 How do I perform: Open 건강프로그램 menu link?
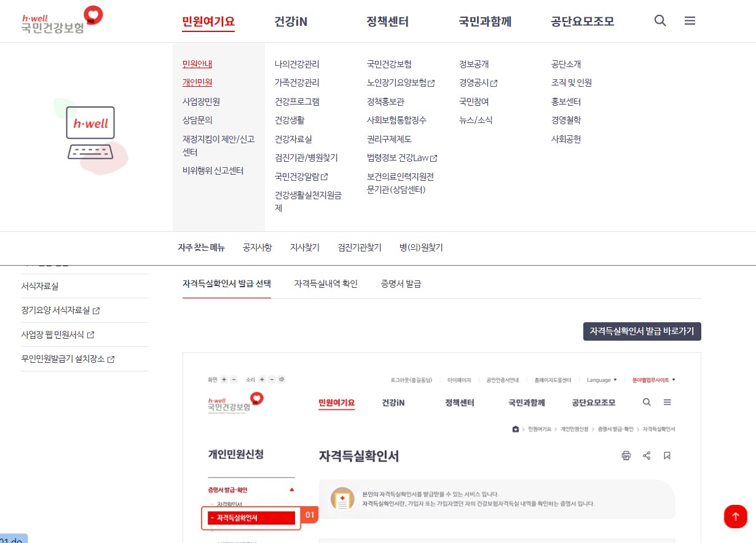point(297,101)
